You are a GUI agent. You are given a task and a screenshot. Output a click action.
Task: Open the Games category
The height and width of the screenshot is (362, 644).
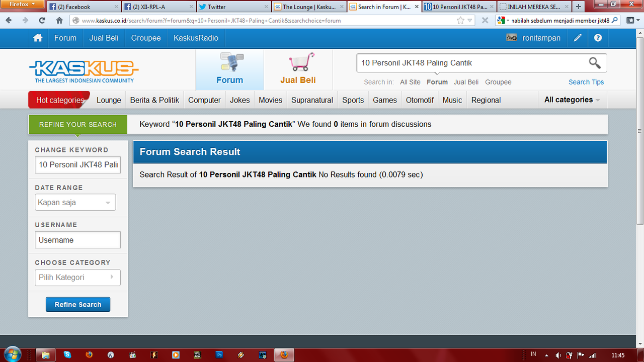click(385, 100)
